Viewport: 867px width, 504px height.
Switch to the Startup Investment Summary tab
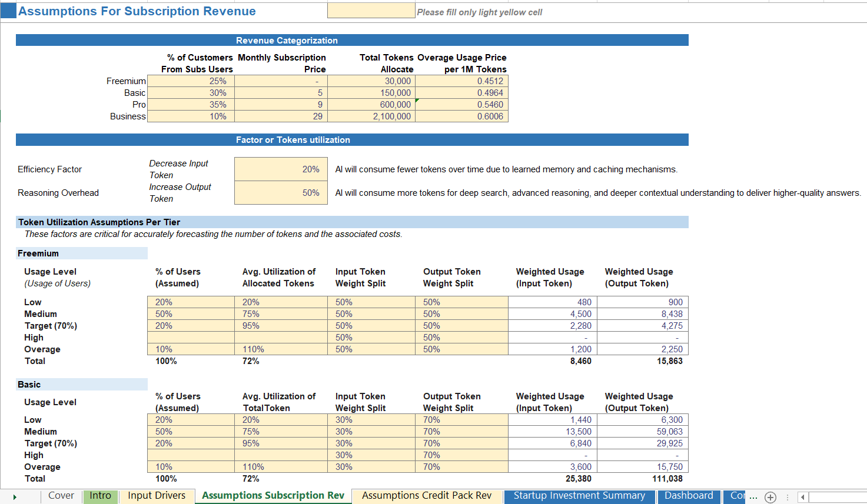579,496
